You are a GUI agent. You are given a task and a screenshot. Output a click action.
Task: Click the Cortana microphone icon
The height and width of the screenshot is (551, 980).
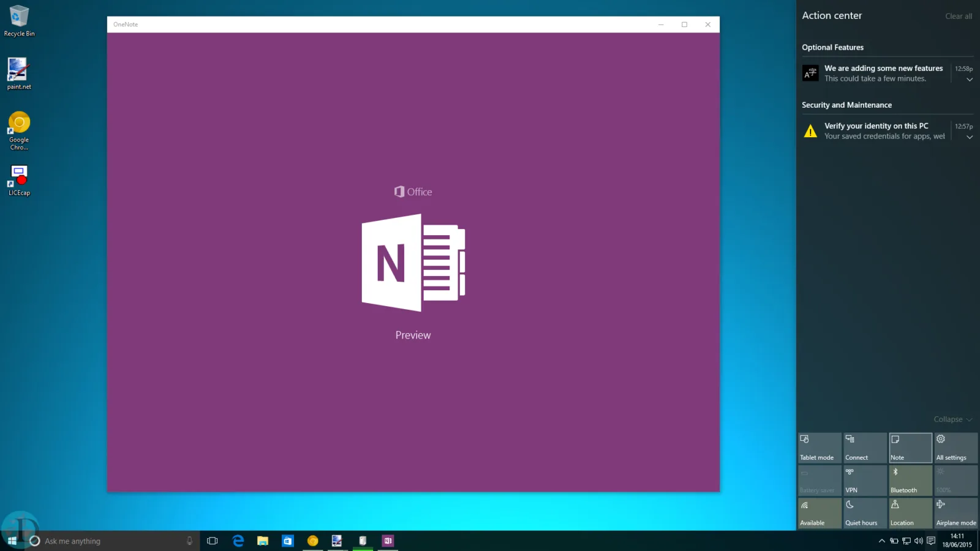click(x=189, y=541)
